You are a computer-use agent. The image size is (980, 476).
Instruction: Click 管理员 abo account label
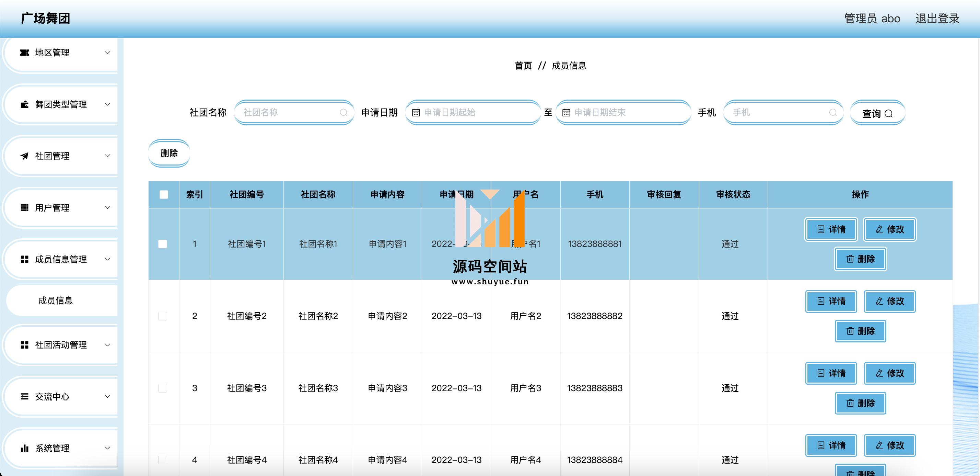(872, 18)
